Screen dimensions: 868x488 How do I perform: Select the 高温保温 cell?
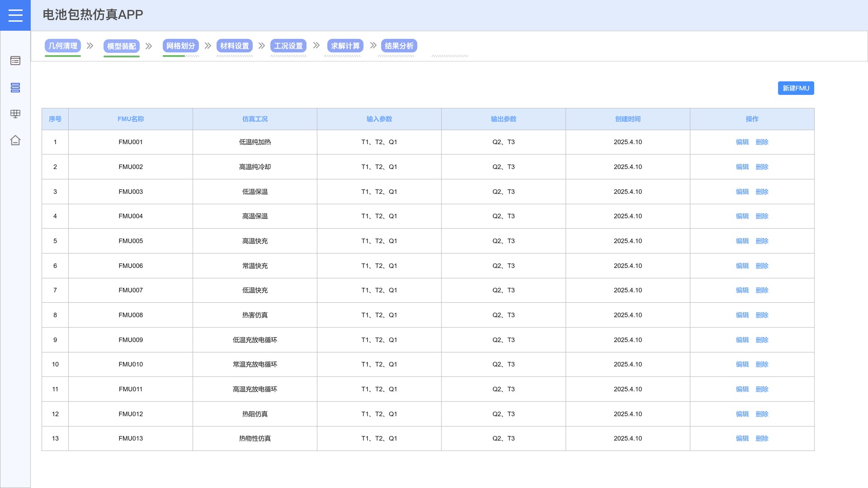click(255, 216)
